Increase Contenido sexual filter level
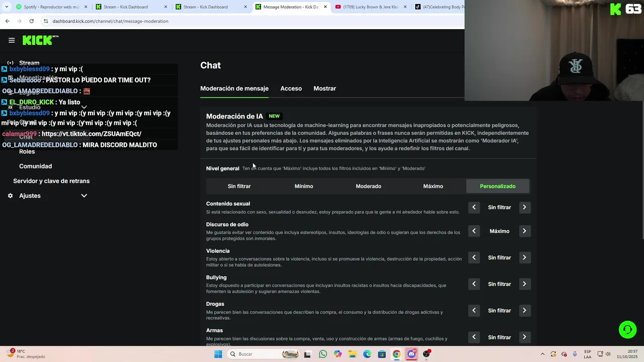The height and width of the screenshot is (362, 644). [x=524, y=207]
